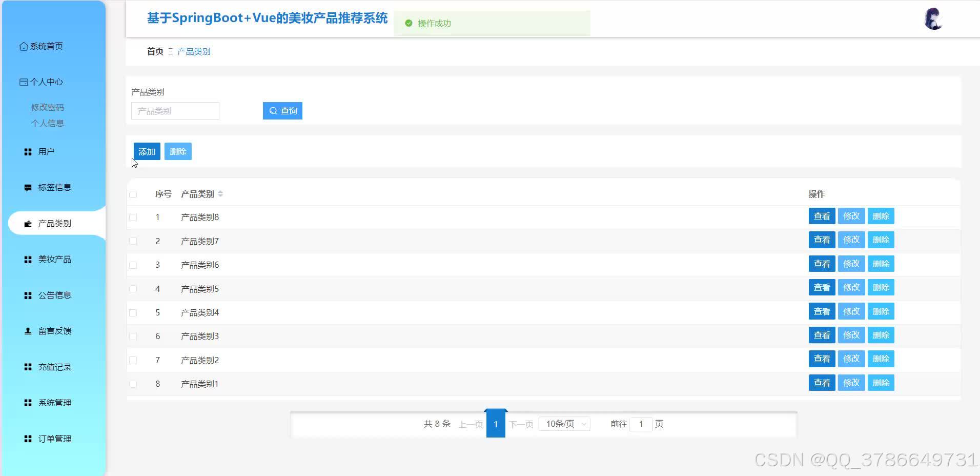Open the user avatar at top right

(x=933, y=19)
